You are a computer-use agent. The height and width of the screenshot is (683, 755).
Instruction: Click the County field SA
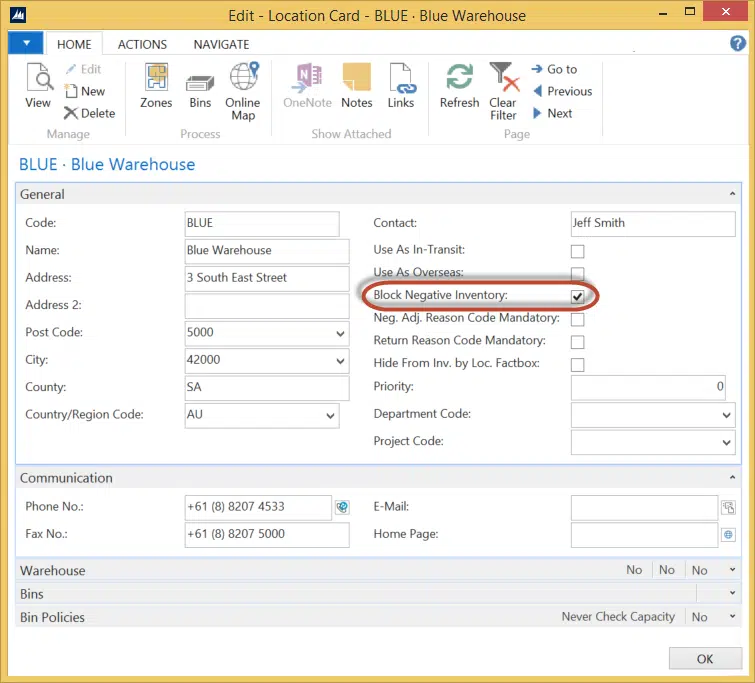267,388
